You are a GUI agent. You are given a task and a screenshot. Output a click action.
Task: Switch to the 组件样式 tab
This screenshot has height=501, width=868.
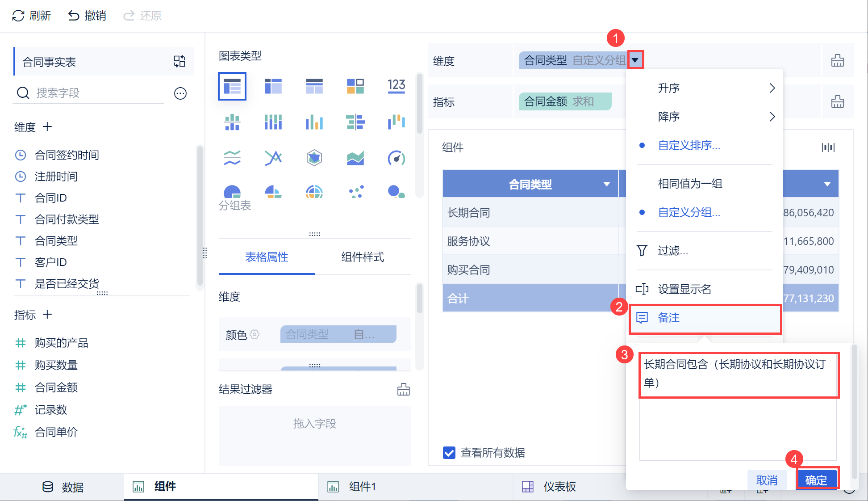pyautogui.click(x=363, y=257)
